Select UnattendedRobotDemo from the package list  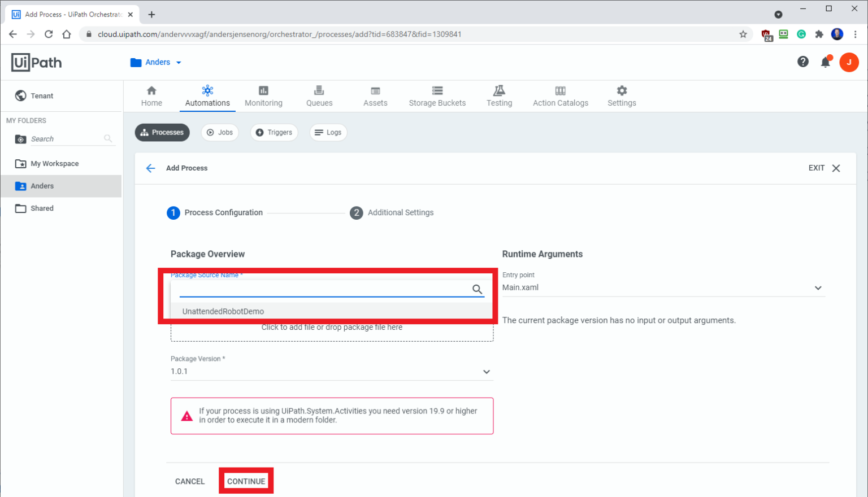[223, 311]
